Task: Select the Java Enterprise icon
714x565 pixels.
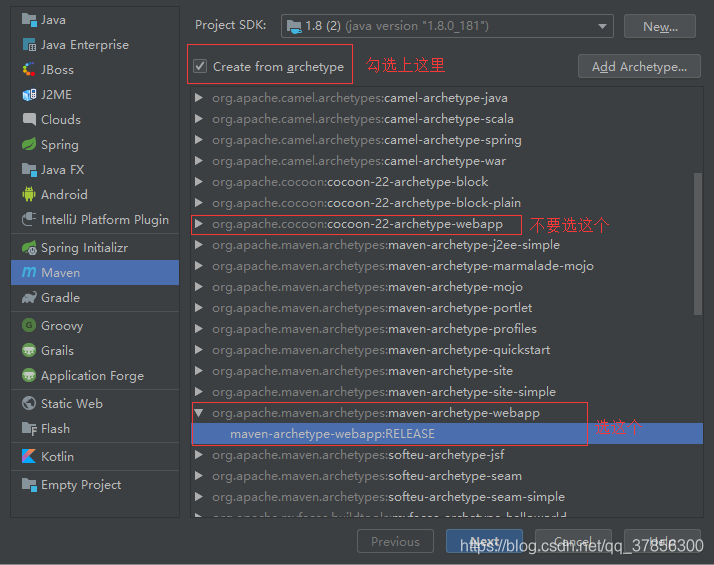Action: coord(29,45)
